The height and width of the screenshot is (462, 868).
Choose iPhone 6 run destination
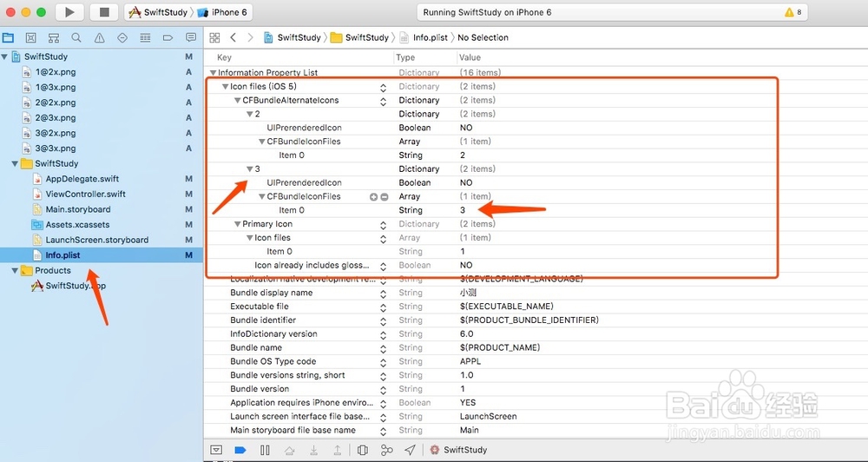pyautogui.click(x=222, y=12)
